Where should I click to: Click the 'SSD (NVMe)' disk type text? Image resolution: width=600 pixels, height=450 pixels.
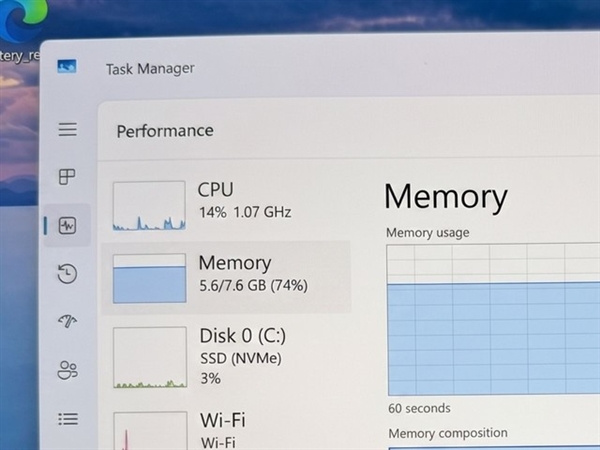coord(241,359)
